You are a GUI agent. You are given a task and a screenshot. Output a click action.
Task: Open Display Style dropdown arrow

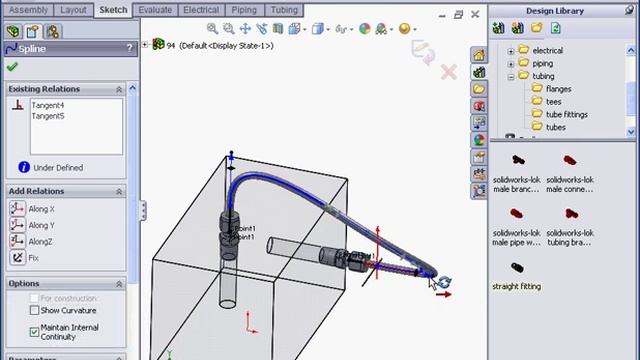328,29
